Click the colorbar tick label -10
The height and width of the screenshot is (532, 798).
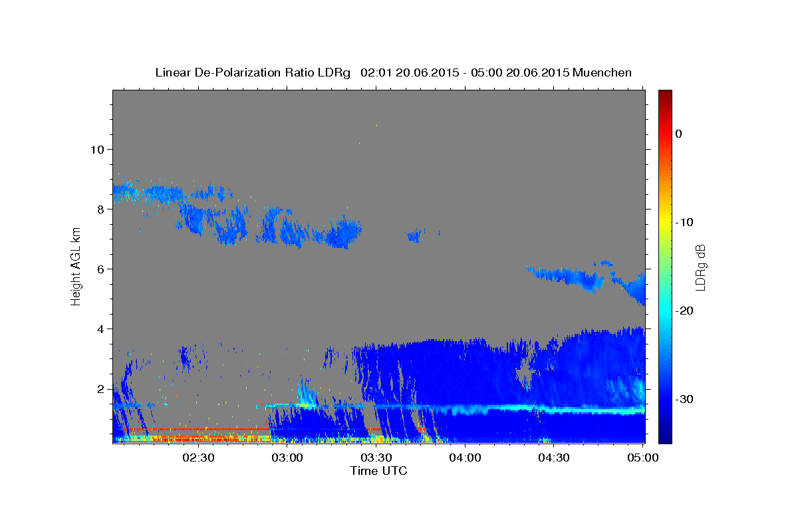tap(684, 222)
